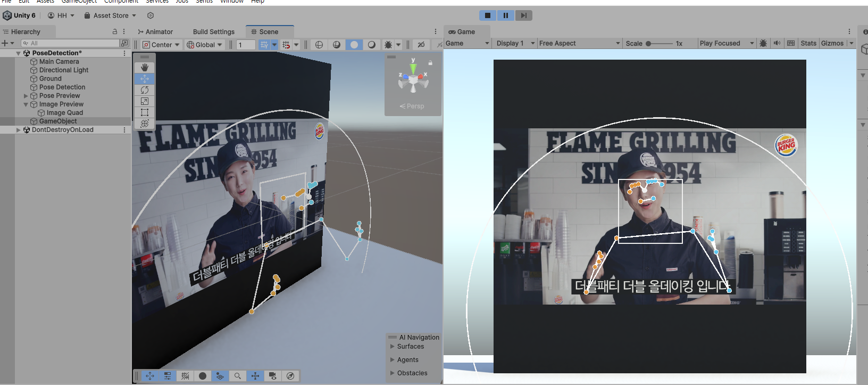
Task: Select the Rotate tool
Action: click(x=145, y=90)
